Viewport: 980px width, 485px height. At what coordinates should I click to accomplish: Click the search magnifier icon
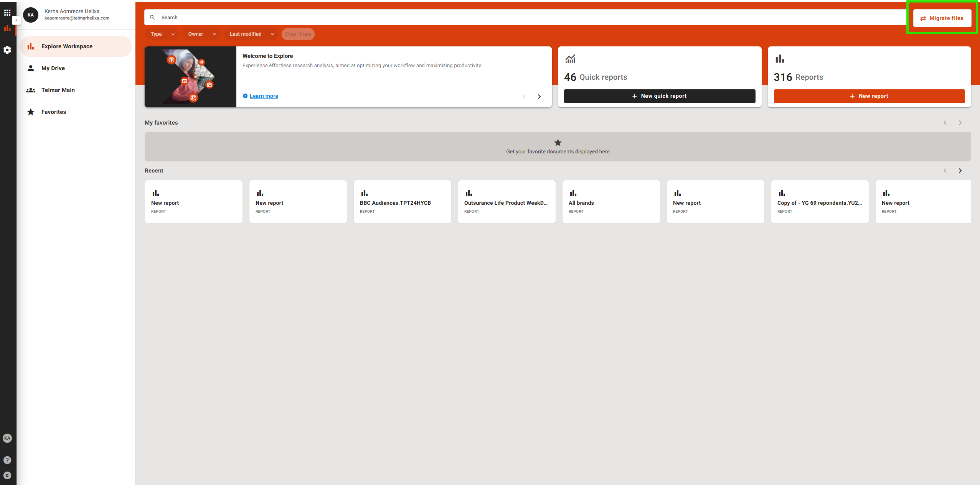coord(152,18)
